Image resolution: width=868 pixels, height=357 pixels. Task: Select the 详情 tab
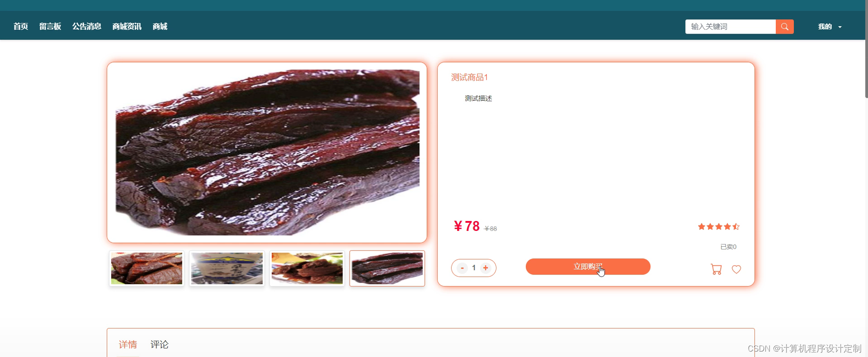(x=128, y=344)
